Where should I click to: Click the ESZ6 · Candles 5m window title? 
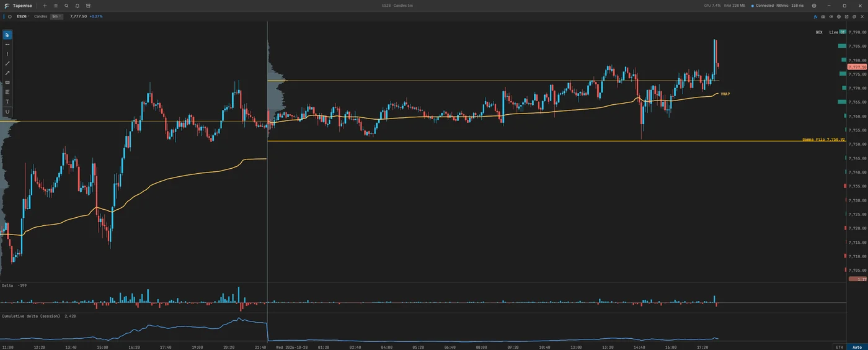pos(397,6)
